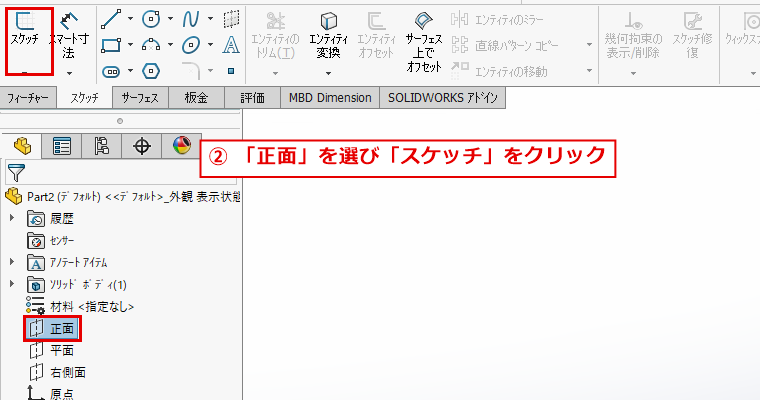Click エンティティの移動 (Move Entities)
760x400 pixels.
(x=499, y=72)
